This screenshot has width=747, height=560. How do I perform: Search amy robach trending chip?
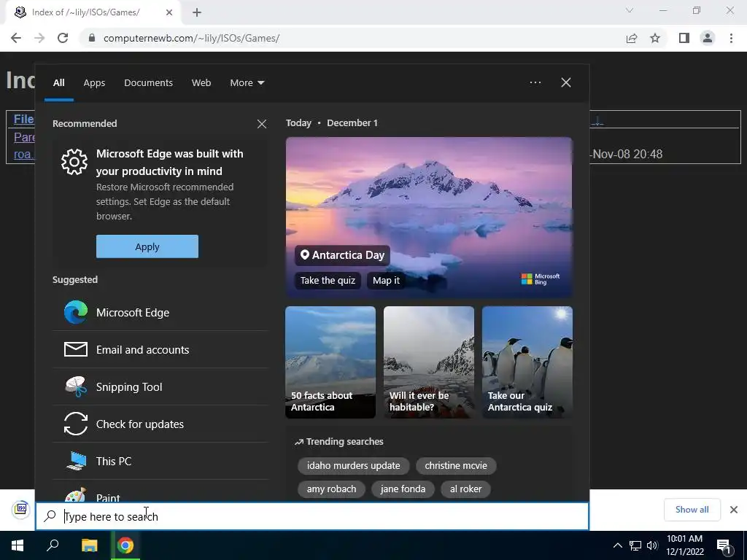(x=332, y=489)
